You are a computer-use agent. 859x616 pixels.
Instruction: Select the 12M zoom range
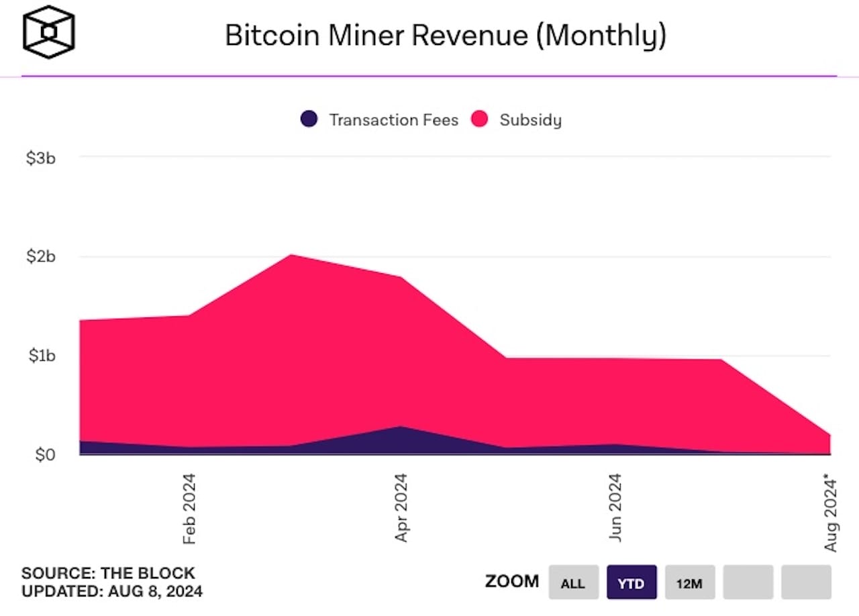[690, 582]
